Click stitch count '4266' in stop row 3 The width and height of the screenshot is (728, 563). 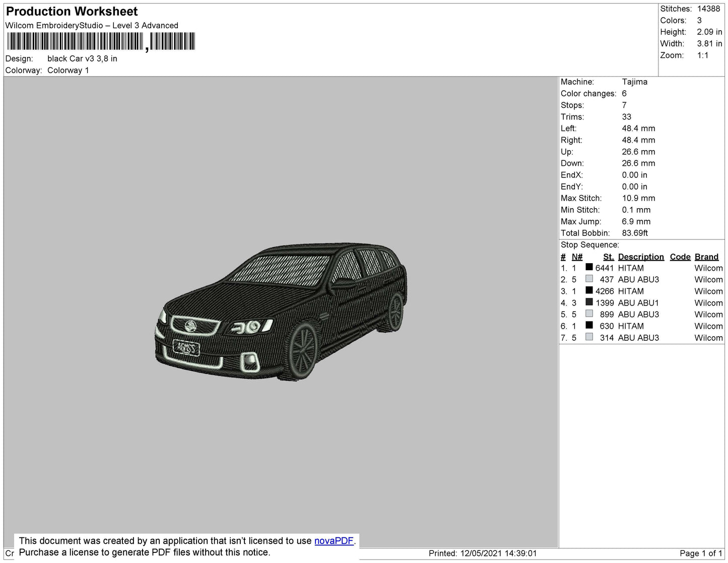(605, 291)
